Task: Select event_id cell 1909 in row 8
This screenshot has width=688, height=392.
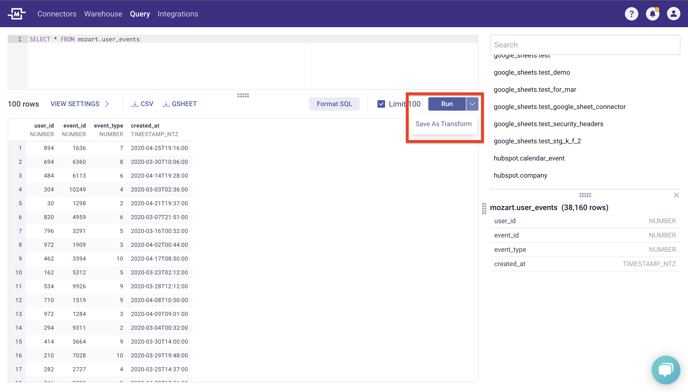Action: tap(79, 245)
